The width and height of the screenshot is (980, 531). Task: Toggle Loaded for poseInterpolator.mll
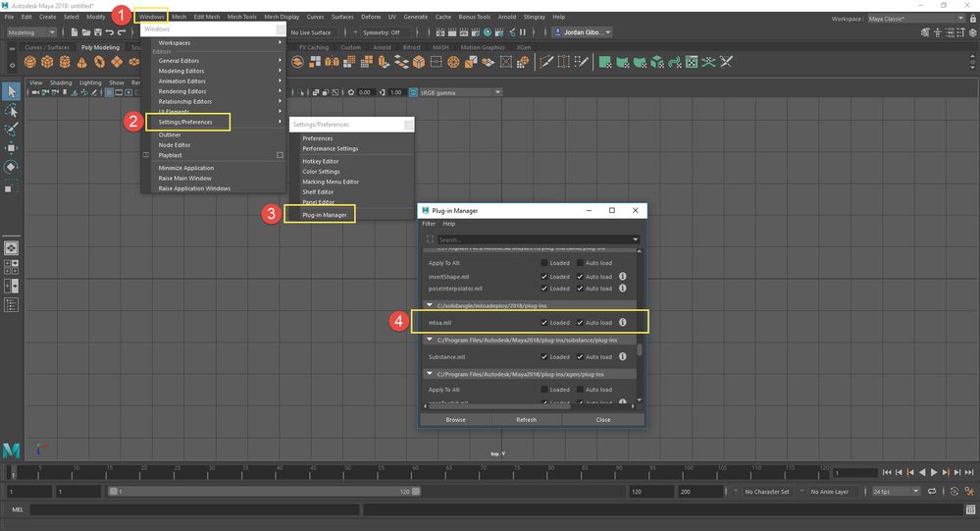pos(544,289)
